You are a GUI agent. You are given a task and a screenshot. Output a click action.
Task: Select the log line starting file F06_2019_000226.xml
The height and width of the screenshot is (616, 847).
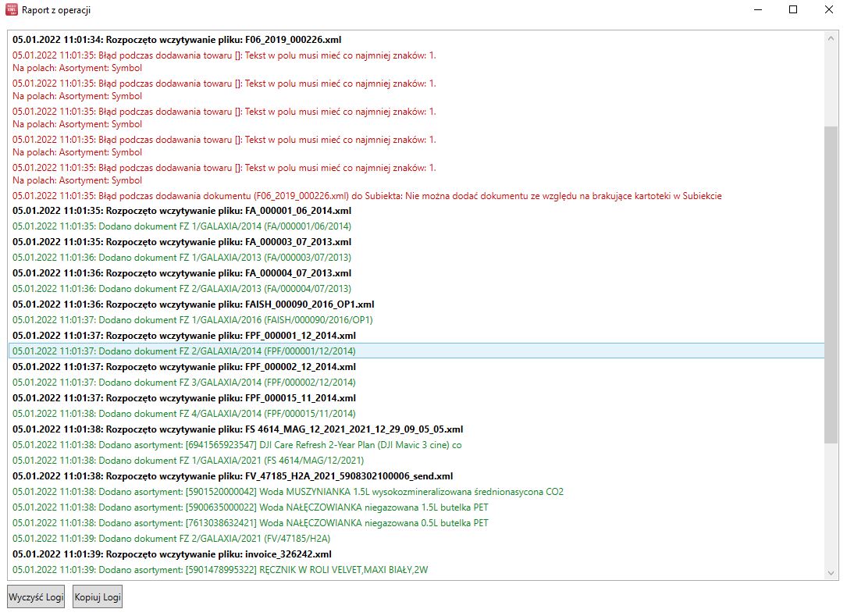coord(176,39)
